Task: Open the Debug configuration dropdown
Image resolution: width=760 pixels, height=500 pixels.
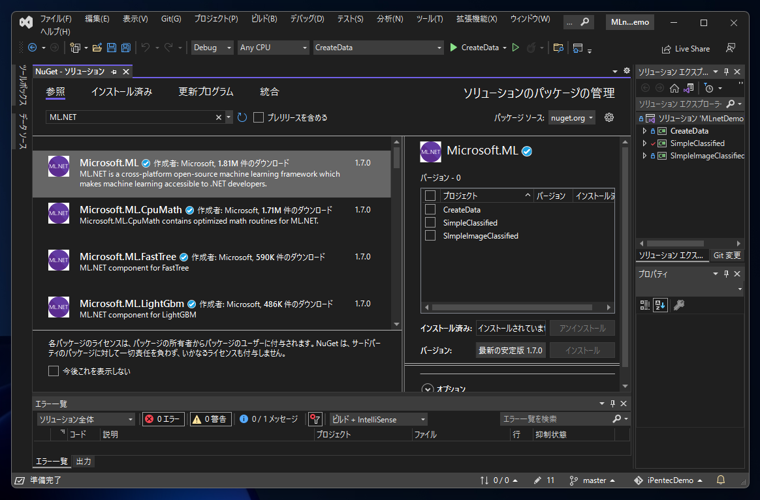Action: pos(212,47)
